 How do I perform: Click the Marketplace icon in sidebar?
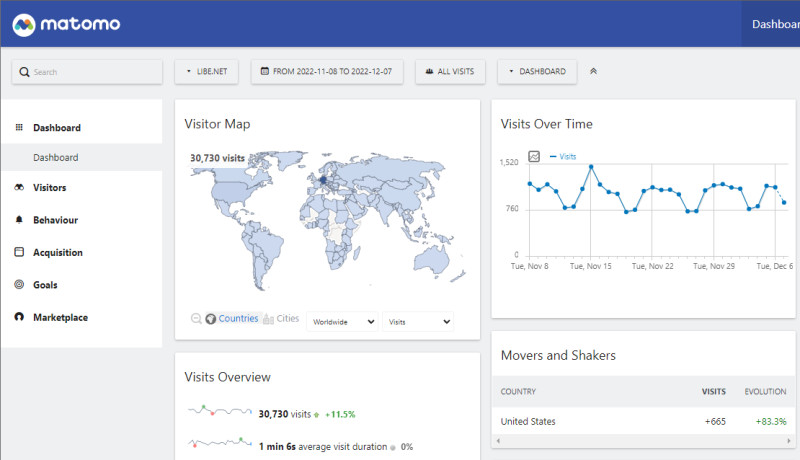tap(19, 318)
